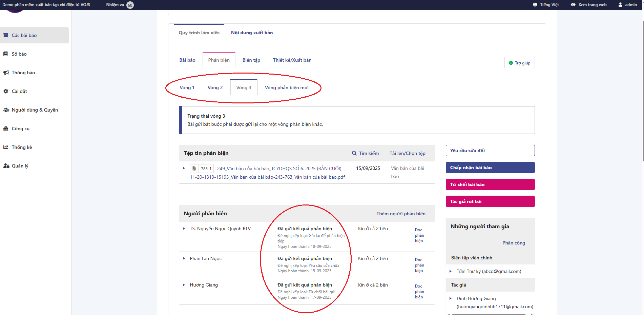Expand the reviewer row TS. Nguyễn Ngọc Quỳnh BTV
This screenshot has height=315, width=644.
(184, 229)
